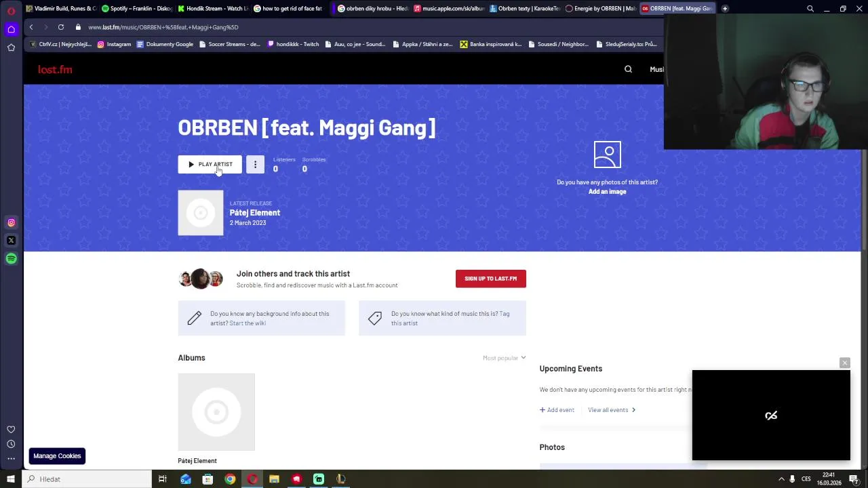Open the Soccer Streams bookmark
Viewport: 868px width, 488px height.
click(229, 44)
